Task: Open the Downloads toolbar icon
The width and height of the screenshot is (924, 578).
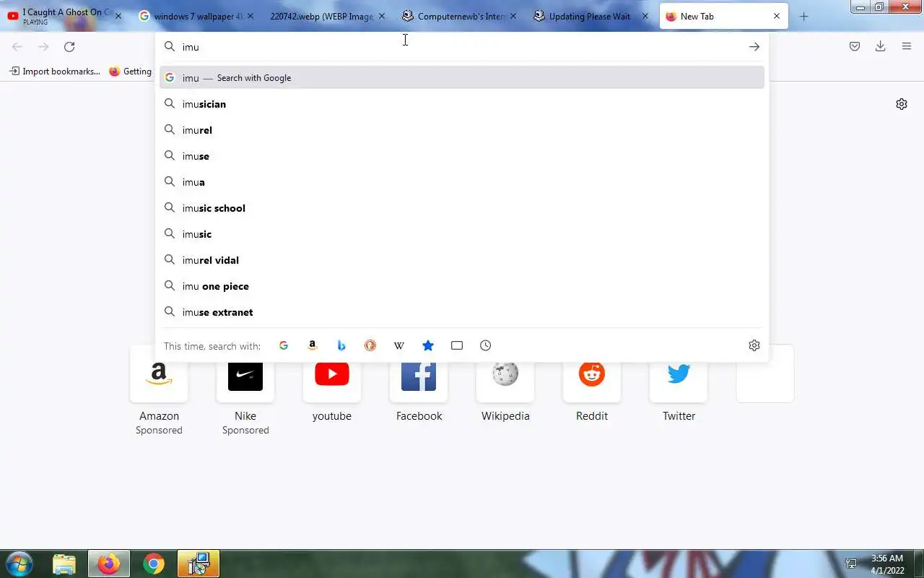Action: pyautogui.click(x=881, y=46)
